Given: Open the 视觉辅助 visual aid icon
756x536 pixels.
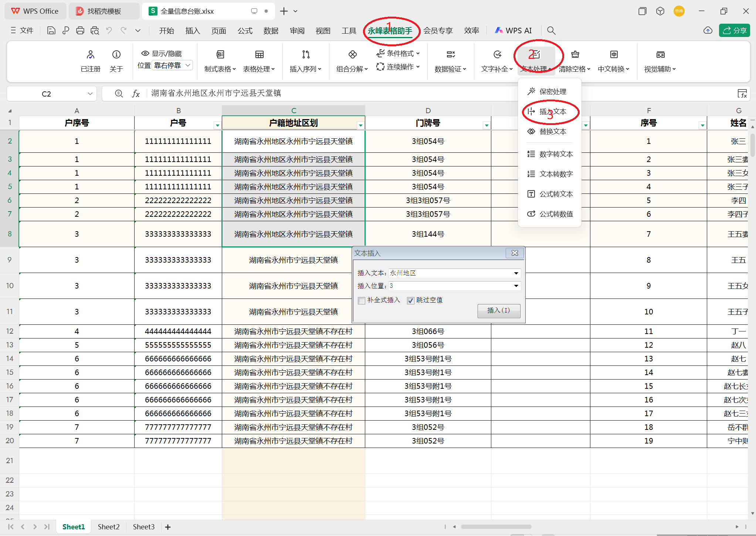Looking at the screenshot, I should click(660, 55).
